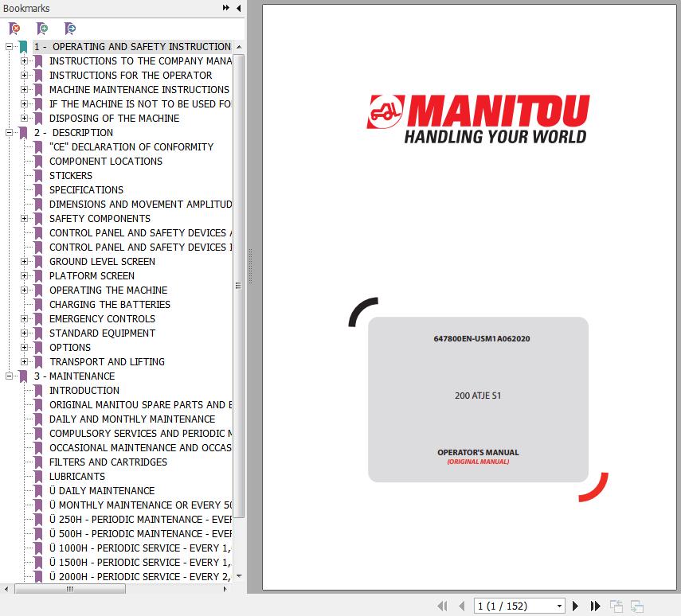This screenshot has width=681, height=616.
Task: Open 'Ü 2000H - PERIODIC SERVICE' bookmark
Action: 140,577
